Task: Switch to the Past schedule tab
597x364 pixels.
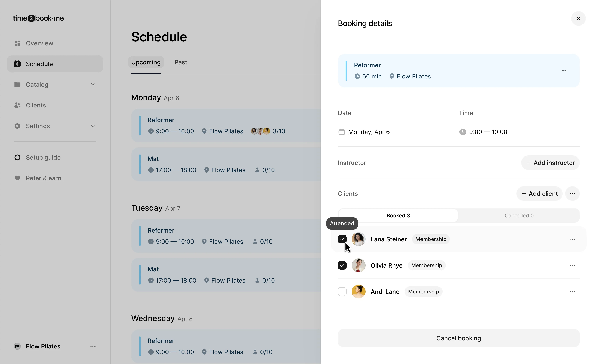Action: point(181,62)
